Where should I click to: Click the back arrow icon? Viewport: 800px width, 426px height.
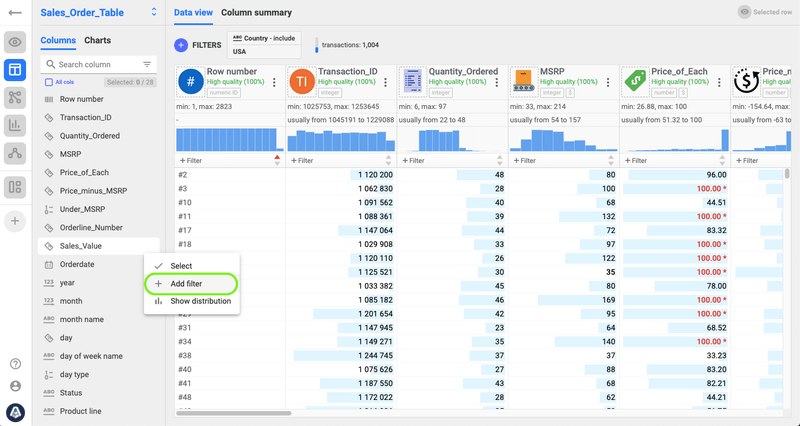pos(15,12)
